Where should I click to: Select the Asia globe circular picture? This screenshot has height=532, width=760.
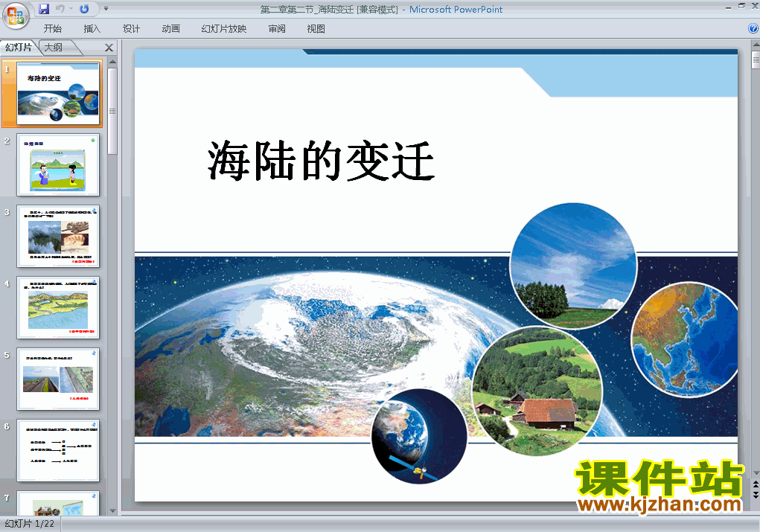point(684,339)
